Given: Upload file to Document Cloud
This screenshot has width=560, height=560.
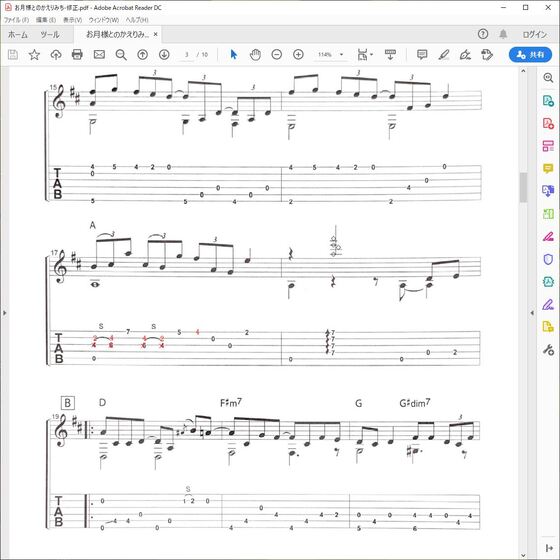Looking at the screenshot, I should tap(56, 55).
